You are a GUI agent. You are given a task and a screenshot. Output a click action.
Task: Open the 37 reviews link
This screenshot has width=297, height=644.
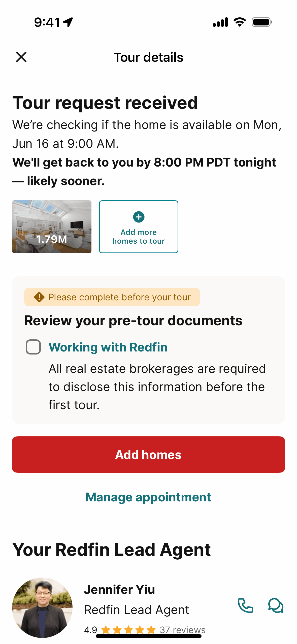coord(183,630)
